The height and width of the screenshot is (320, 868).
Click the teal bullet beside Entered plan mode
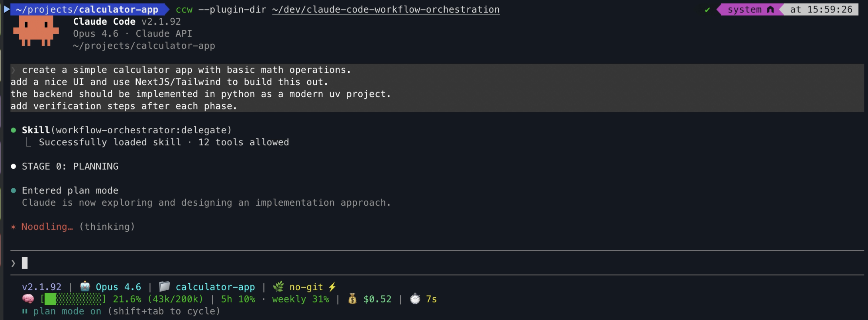point(14,191)
